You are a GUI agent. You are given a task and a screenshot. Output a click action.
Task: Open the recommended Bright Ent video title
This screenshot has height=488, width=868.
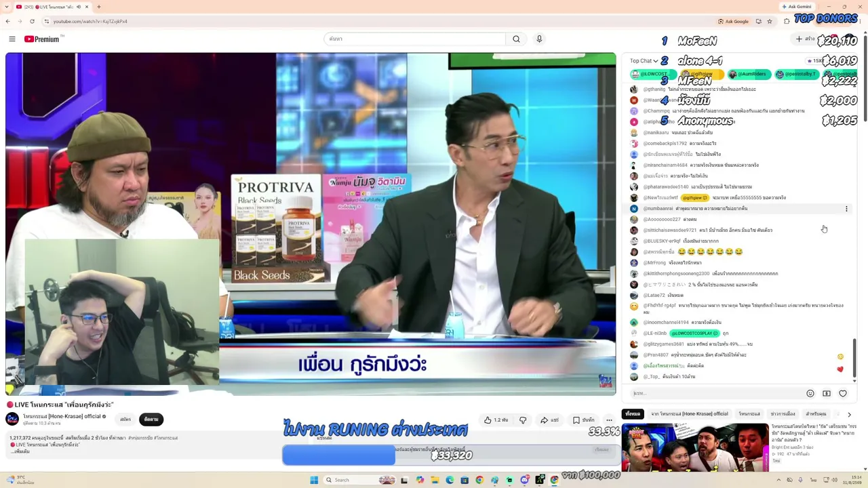pos(814,434)
